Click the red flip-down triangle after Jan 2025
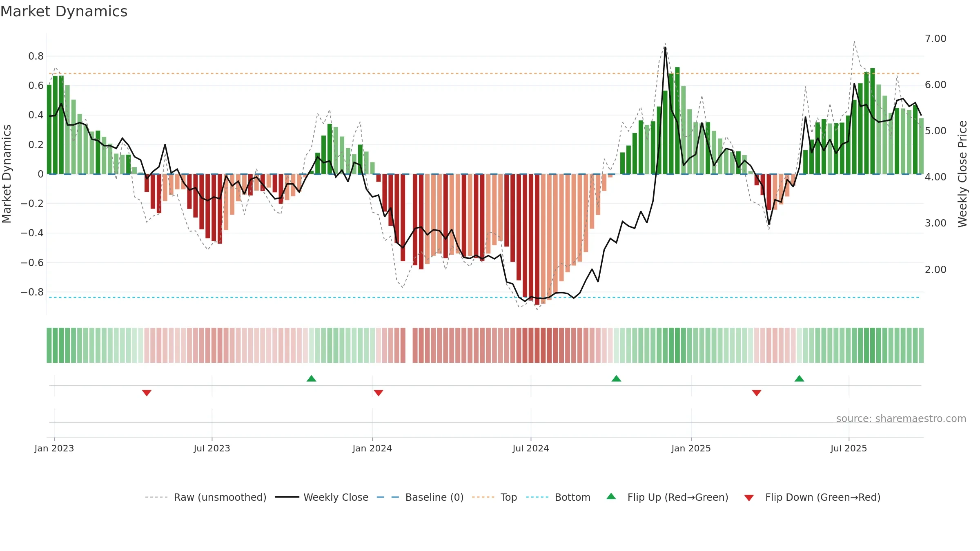Viewport: 980px width, 551px height. tap(757, 393)
